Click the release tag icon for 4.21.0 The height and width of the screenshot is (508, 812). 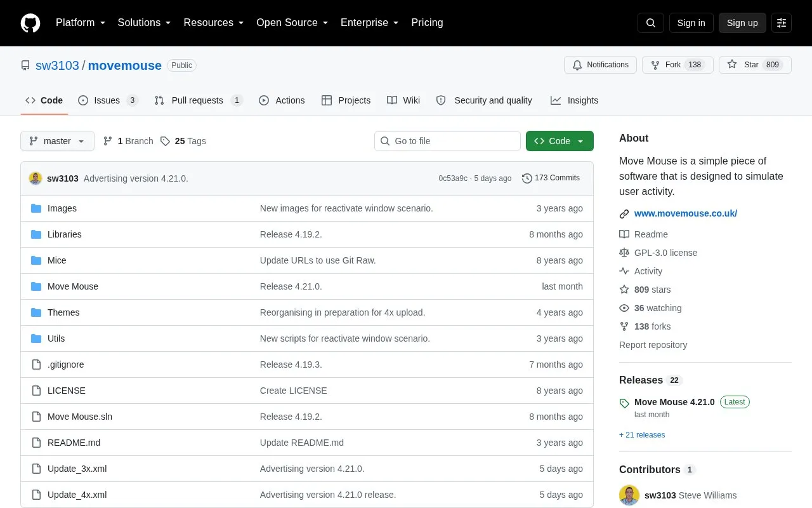(624, 403)
